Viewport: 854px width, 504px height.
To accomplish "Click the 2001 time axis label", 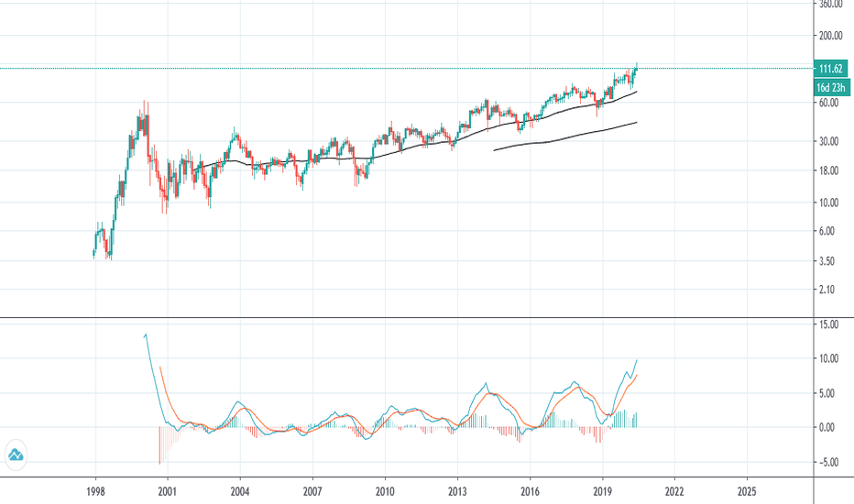I will click(x=167, y=492).
